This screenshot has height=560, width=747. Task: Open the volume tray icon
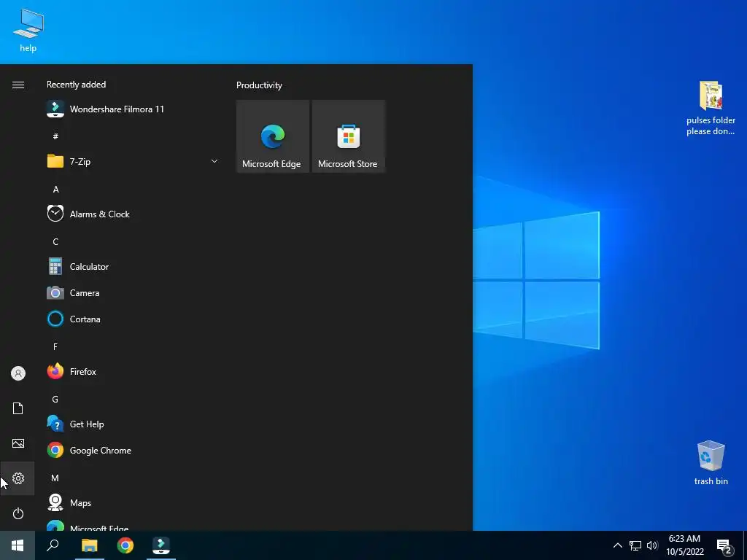(x=652, y=545)
